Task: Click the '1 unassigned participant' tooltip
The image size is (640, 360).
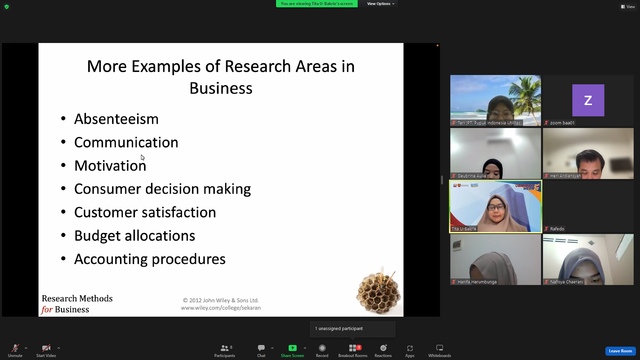Action: pos(353,329)
